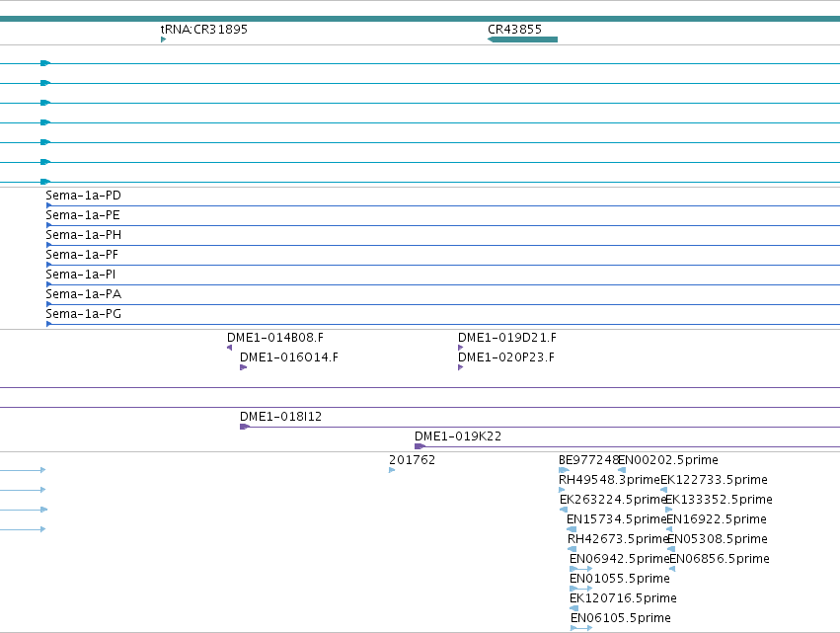Click the arrow glyph under BE977248
The image size is (840, 633).
coord(564,470)
